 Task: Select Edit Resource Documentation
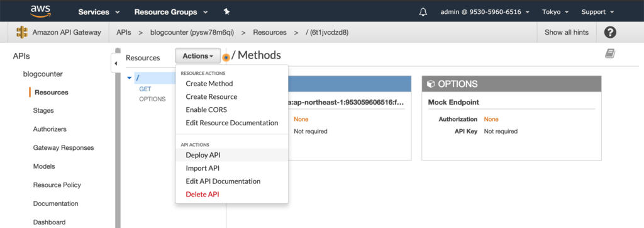click(x=231, y=123)
